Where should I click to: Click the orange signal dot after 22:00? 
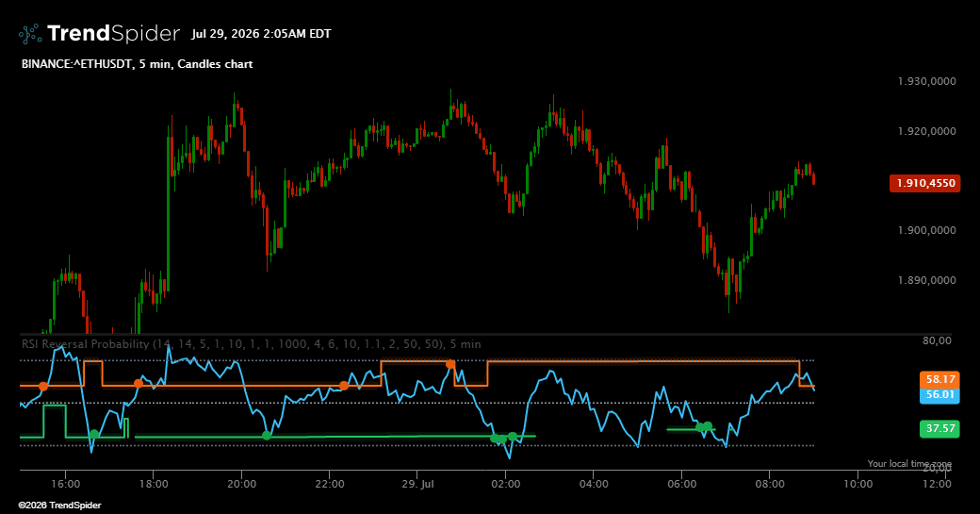tap(344, 386)
